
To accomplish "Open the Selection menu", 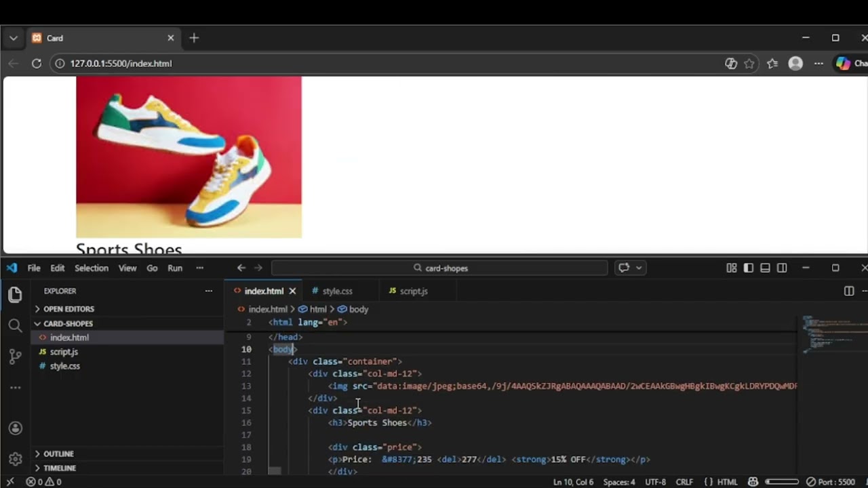I will pos(92,268).
